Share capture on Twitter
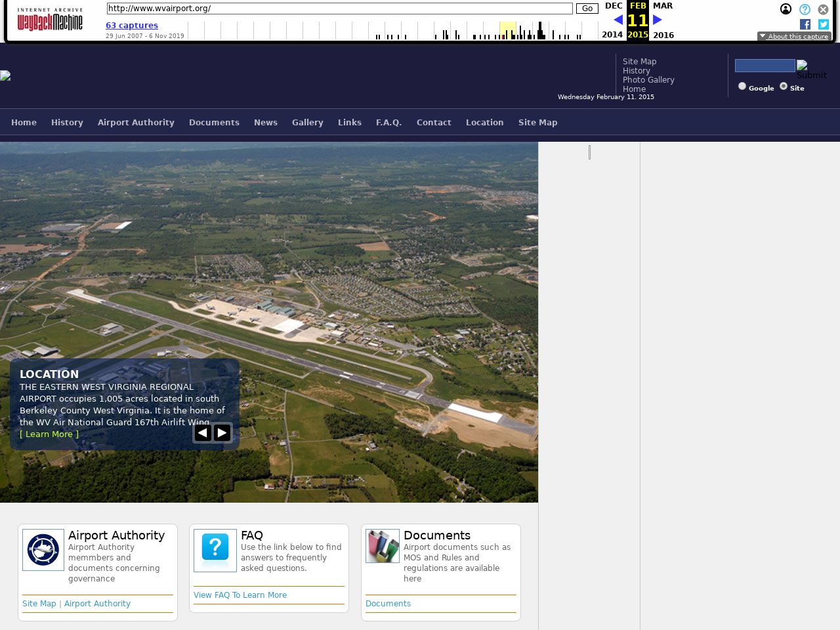 pyautogui.click(x=824, y=24)
